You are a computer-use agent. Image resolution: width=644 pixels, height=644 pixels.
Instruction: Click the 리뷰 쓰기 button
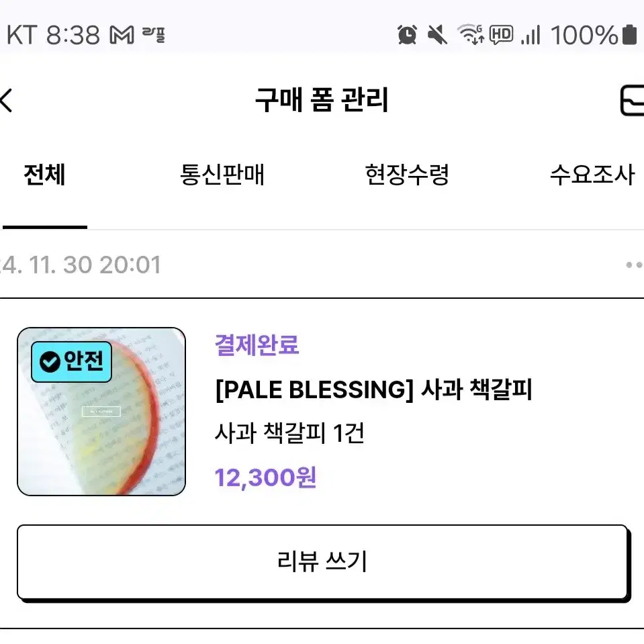coord(323,562)
